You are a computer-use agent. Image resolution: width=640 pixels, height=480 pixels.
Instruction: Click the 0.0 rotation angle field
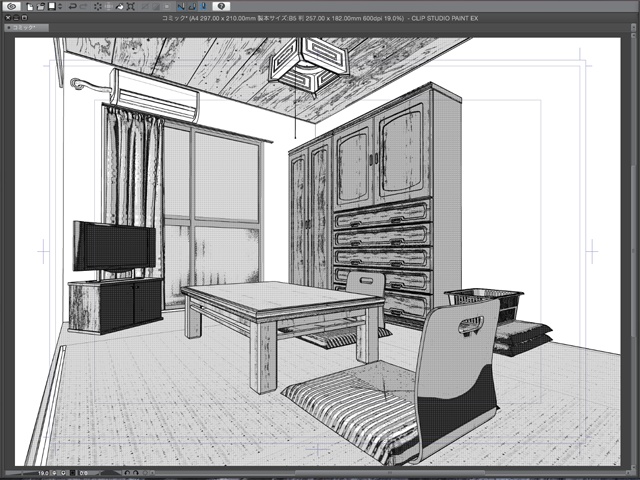tap(84, 473)
